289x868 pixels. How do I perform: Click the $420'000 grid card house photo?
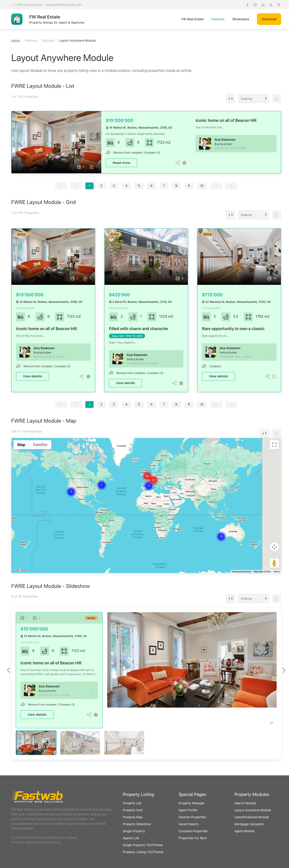coord(146,257)
